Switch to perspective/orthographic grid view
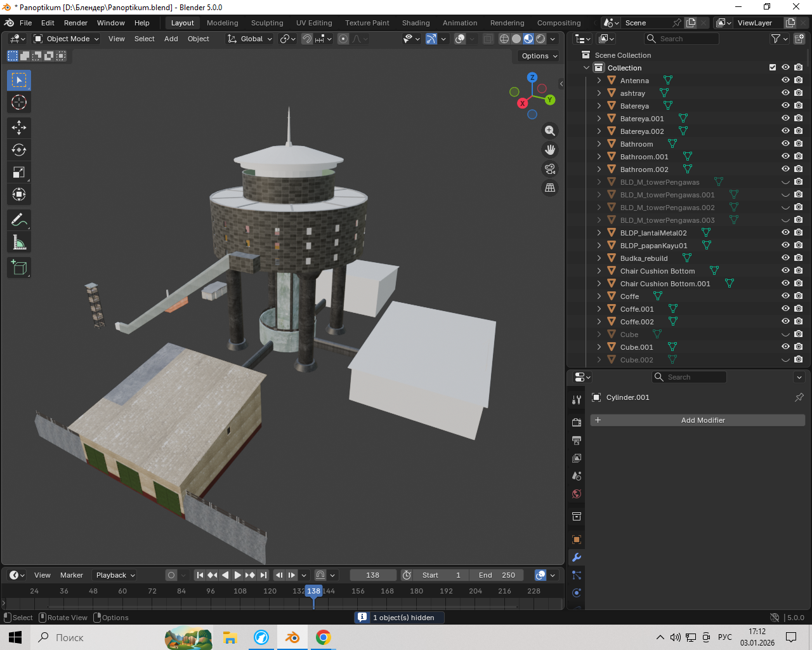 pyautogui.click(x=550, y=188)
